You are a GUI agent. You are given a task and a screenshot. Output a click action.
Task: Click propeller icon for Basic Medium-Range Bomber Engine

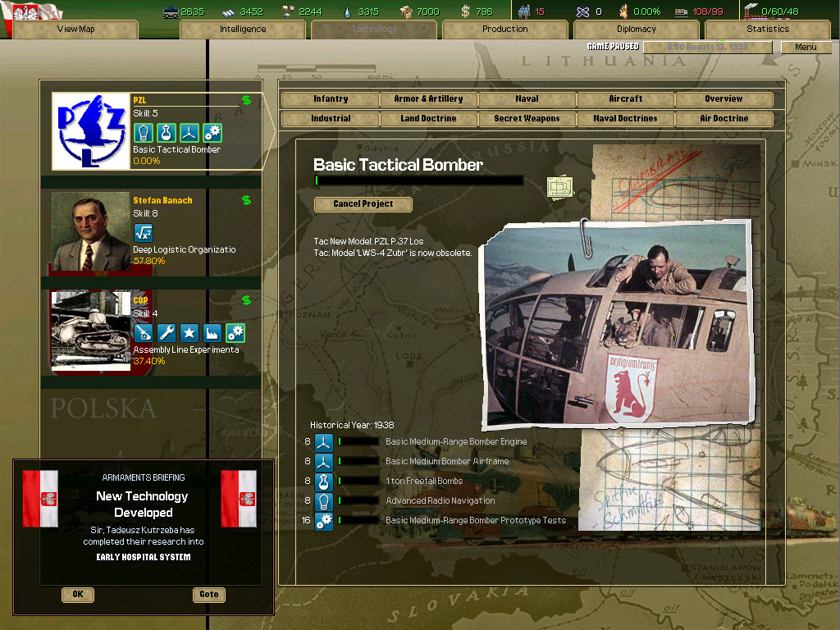point(323,442)
